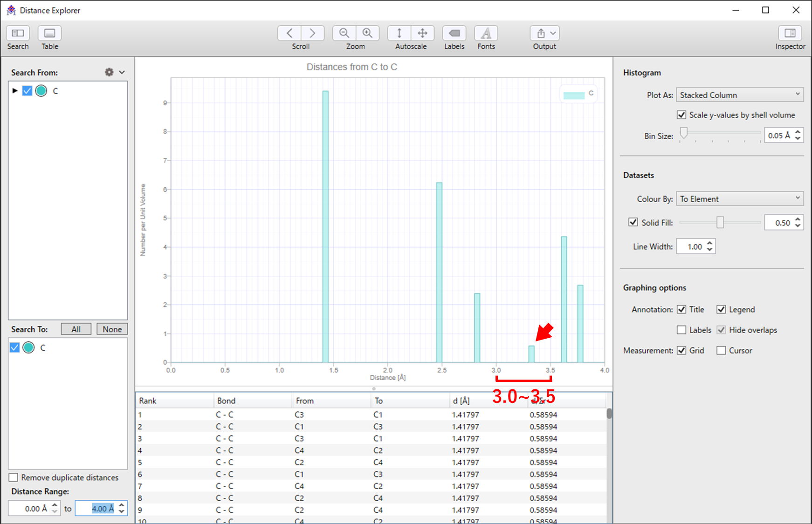Expand the C element tree item

[x=15, y=91]
